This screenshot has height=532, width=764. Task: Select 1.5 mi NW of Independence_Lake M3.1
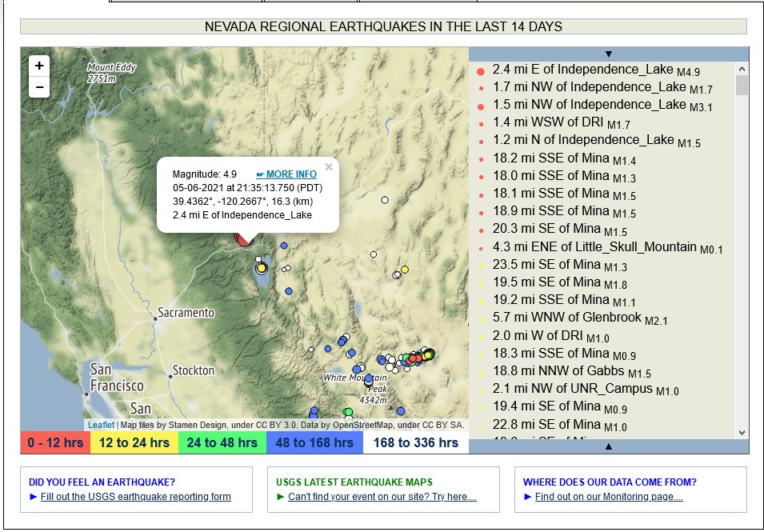pyautogui.click(x=602, y=106)
